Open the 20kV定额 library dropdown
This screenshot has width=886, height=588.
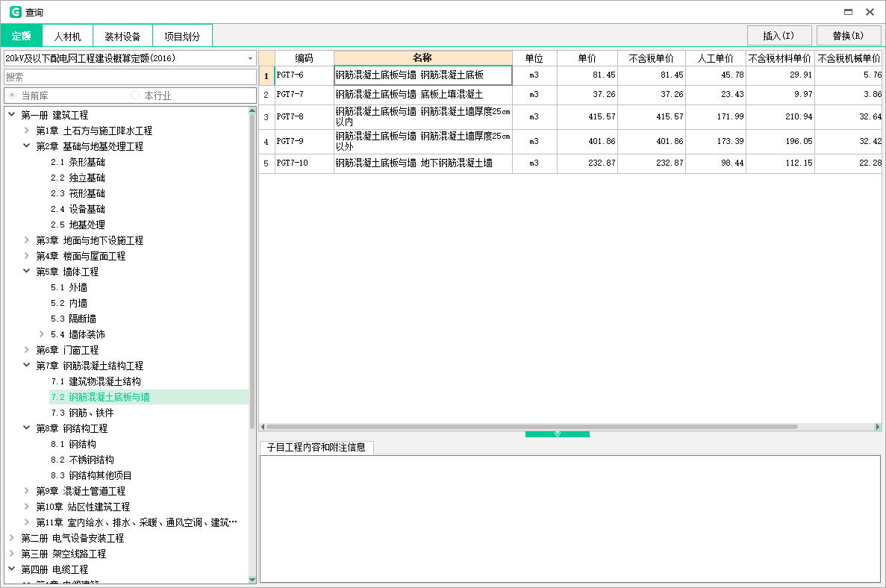click(250, 58)
